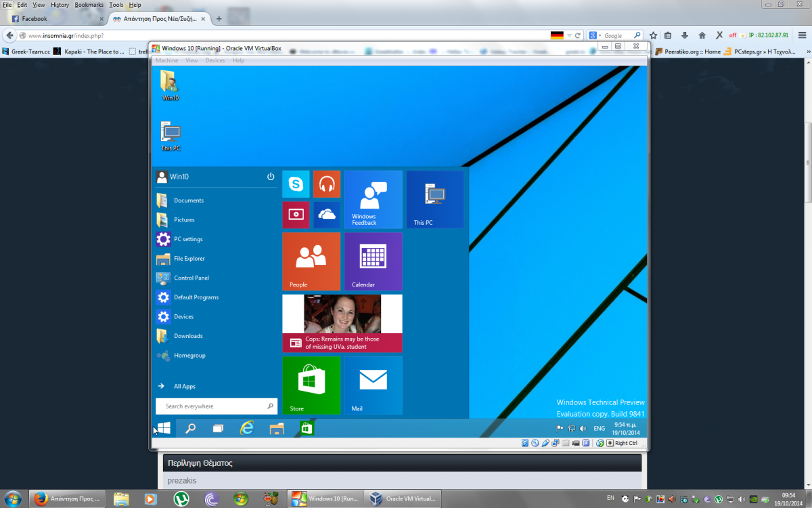The width and height of the screenshot is (812, 508).
Task: Open the Calendar tile
Action: 374,261
